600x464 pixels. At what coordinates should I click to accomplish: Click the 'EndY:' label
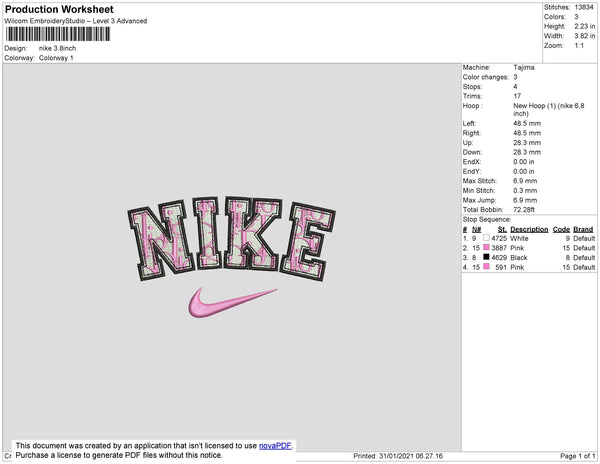coord(472,171)
